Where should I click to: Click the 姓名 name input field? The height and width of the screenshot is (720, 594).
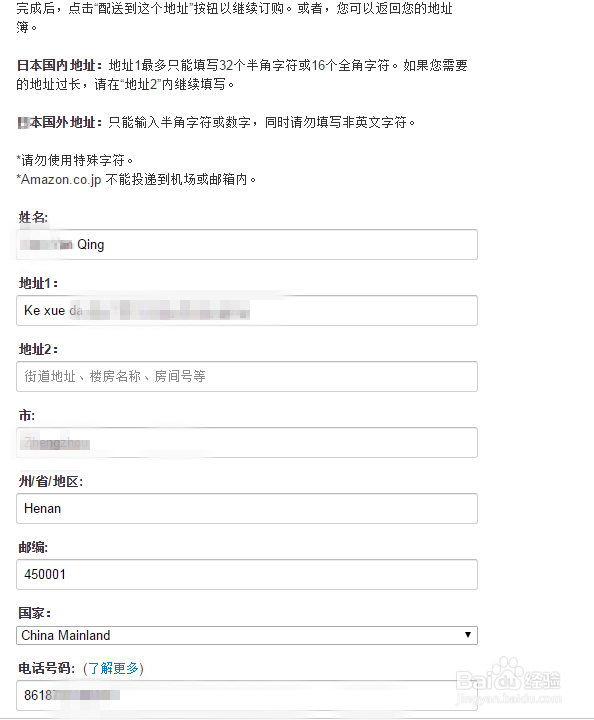247,244
